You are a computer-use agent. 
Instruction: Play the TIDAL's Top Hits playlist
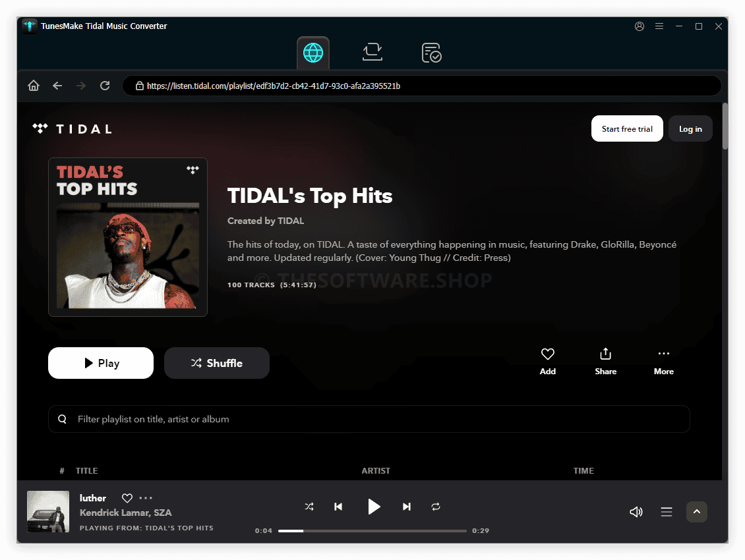[101, 363]
